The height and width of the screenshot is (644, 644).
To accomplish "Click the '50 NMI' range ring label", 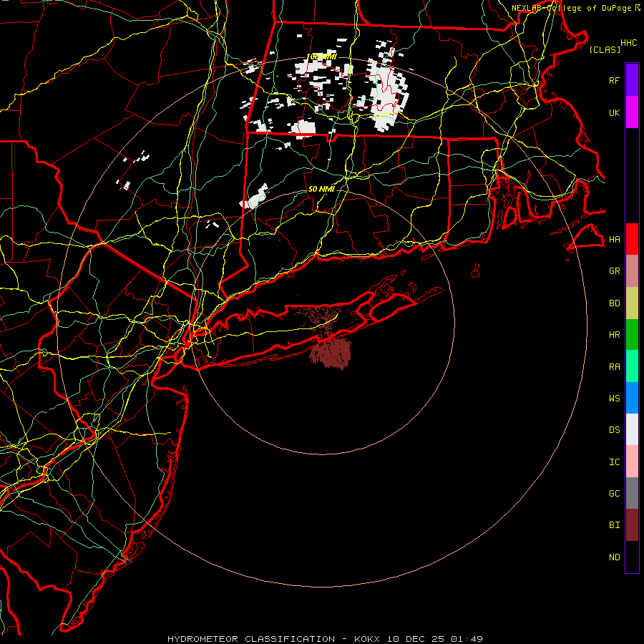I will coord(321,189).
